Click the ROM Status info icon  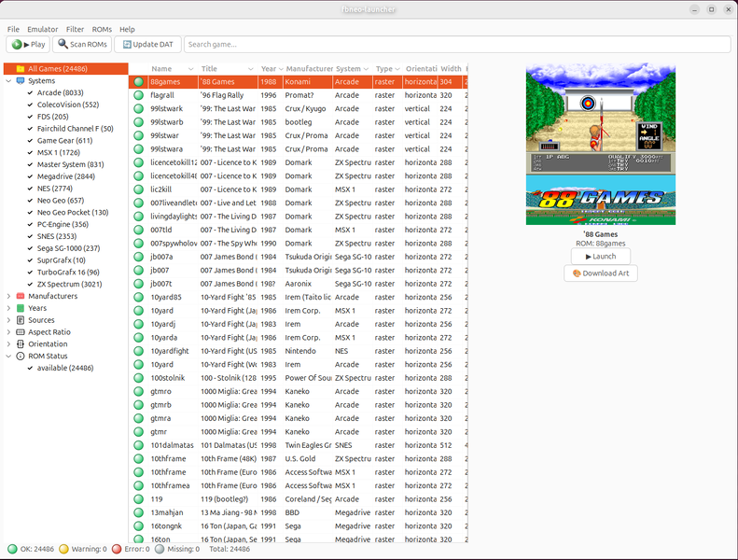[21, 356]
